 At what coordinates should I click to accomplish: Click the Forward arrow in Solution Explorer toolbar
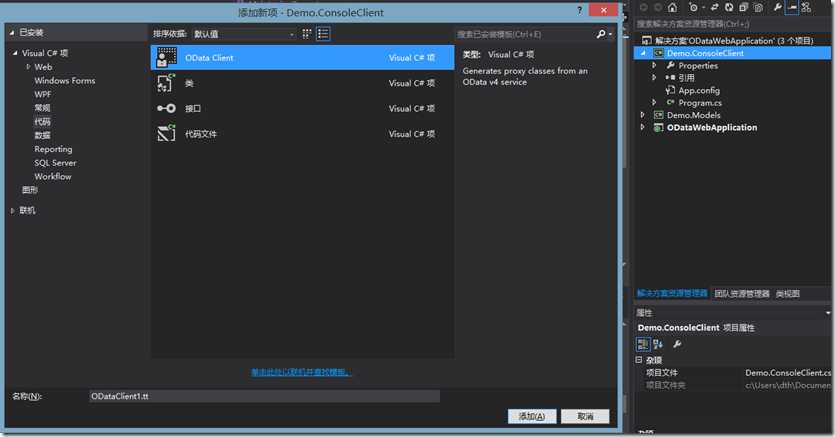point(658,7)
